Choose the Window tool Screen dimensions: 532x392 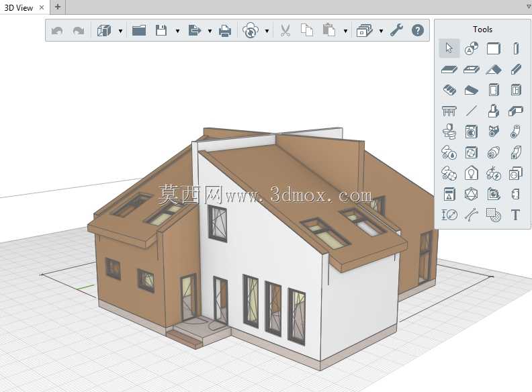pyautogui.click(x=516, y=90)
